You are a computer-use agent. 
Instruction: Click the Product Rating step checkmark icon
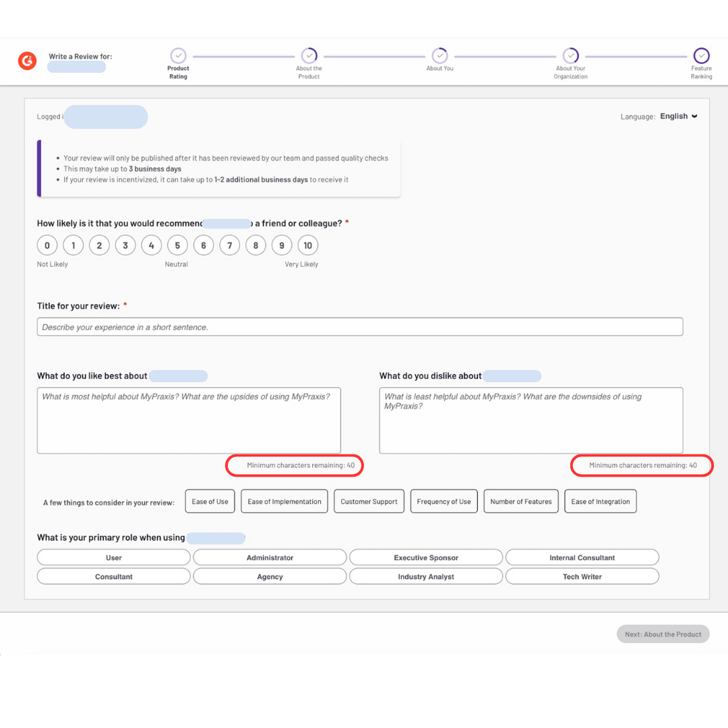[178, 55]
